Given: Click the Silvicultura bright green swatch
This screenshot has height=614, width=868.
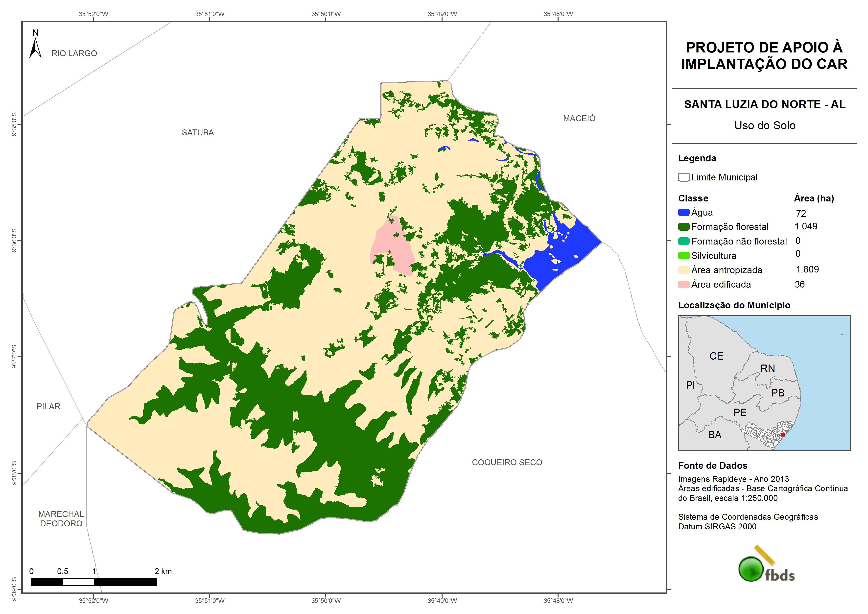Looking at the screenshot, I should pos(683,256).
